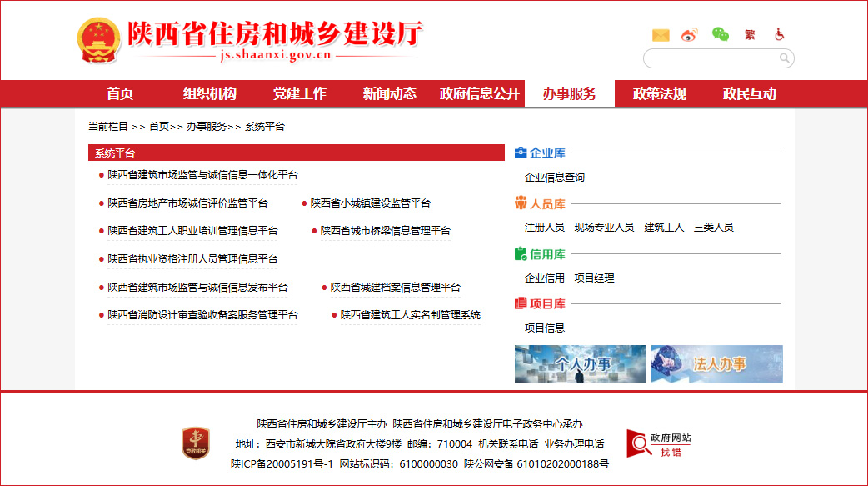868x486 pixels.
Task: Click 首页 in the breadcrumb path
Action: (159, 127)
